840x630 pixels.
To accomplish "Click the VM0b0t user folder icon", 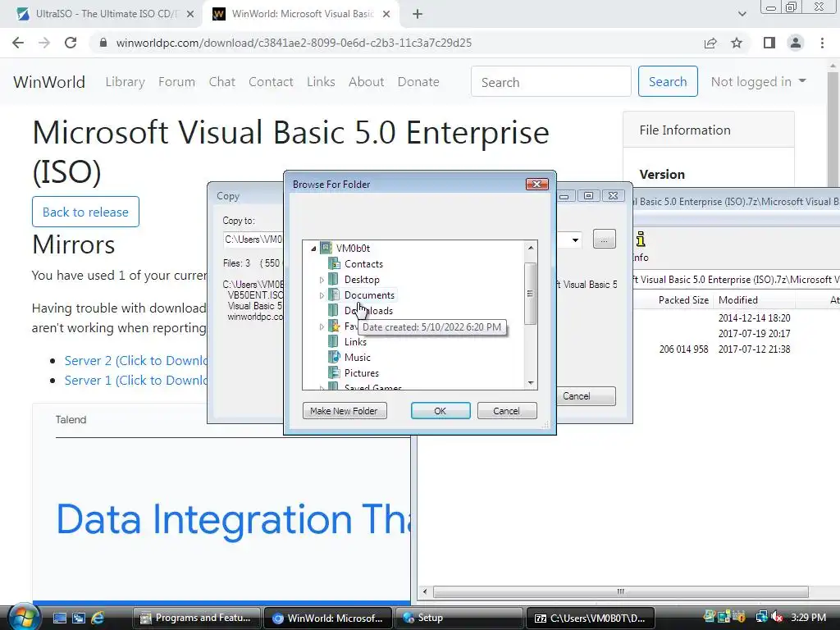I will coord(326,248).
